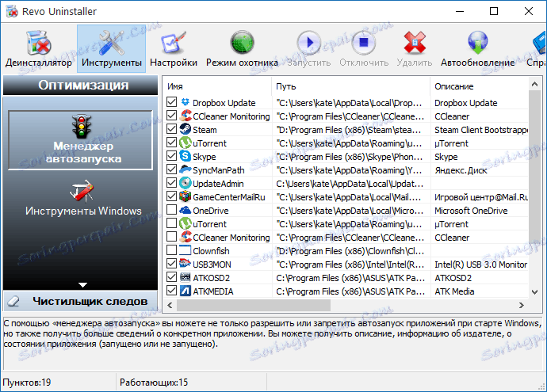Activate Режим охотника radar icon
The image size is (547, 392).
pyautogui.click(x=242, y=43)
